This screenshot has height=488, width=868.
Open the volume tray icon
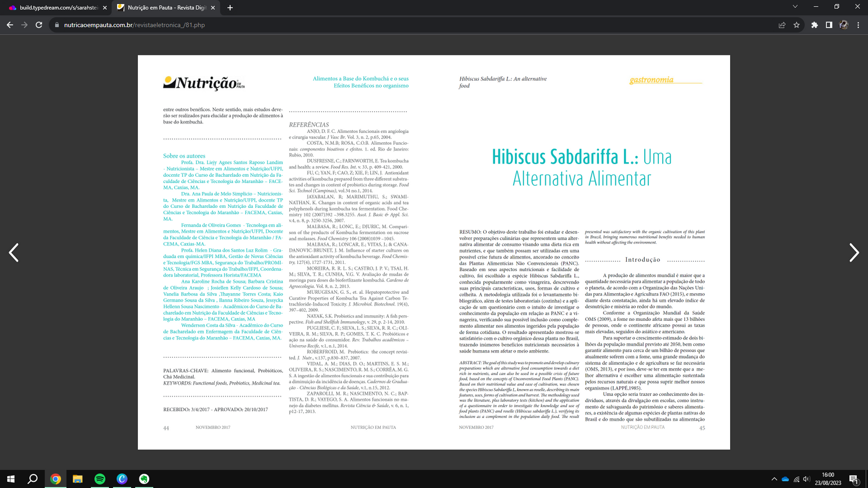(x=806, y=479)
